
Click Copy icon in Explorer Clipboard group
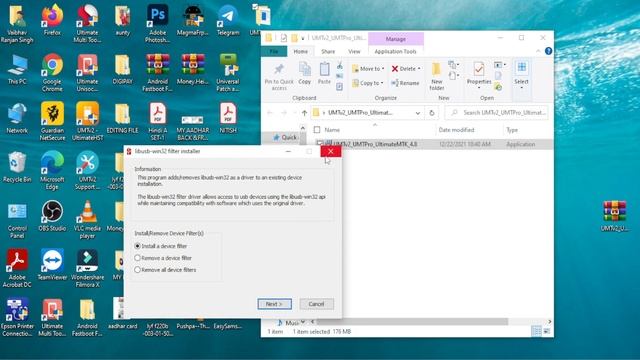click(304, 73)
